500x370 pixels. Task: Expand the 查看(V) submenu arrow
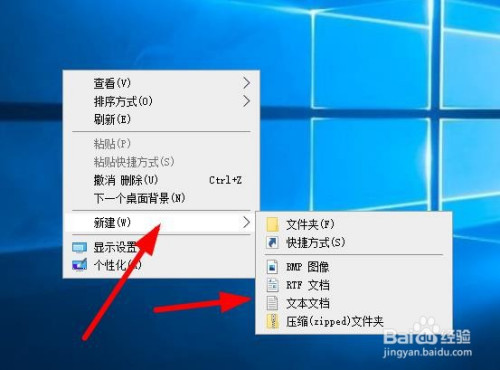[x=246, y=83]
